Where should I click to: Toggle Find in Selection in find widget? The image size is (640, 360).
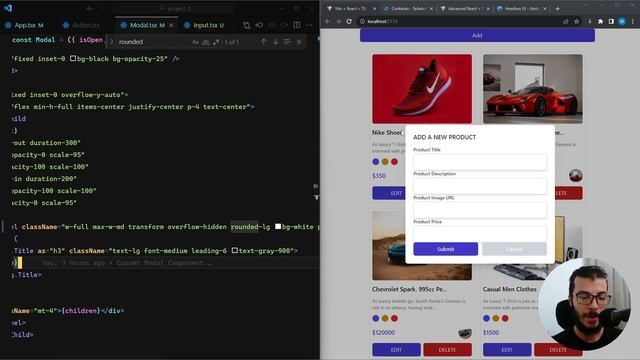tap(287, 42)
